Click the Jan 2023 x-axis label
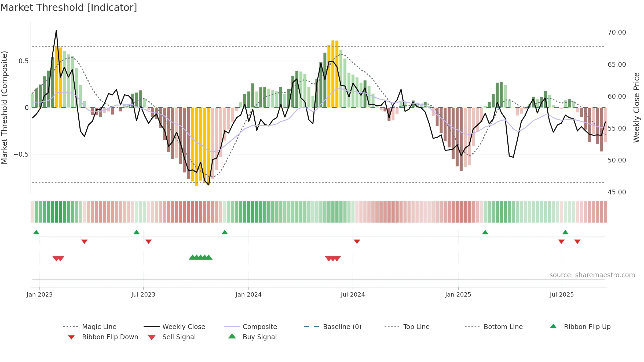This screenshot has width=644, height=362. 40,294
